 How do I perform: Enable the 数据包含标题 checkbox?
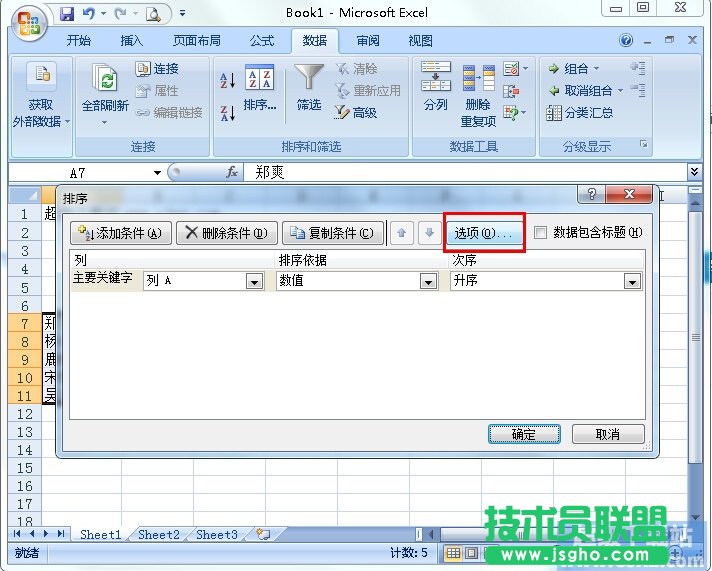pos(541,233)
